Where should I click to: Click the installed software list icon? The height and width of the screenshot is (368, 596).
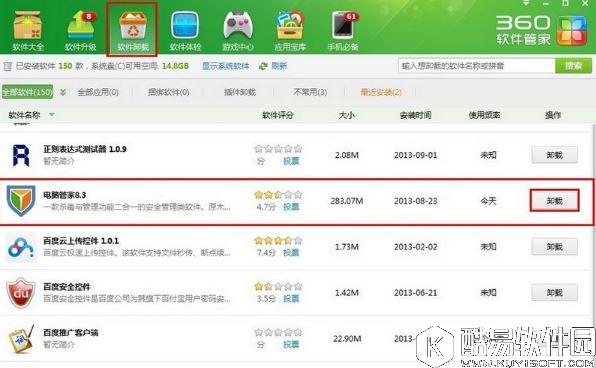pyautogui.click(x=7, y=66)
